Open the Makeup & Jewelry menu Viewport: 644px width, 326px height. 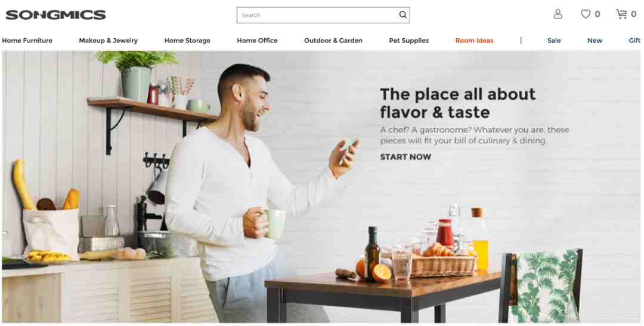coord(108,41)
